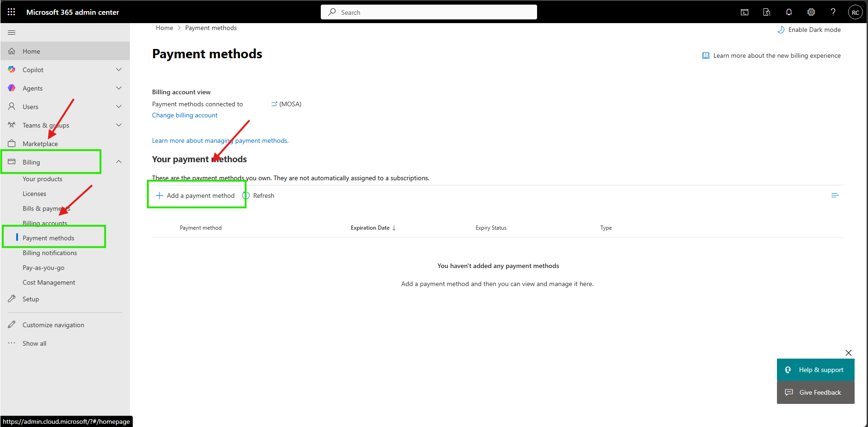Sort by Expiration Date column
Screen dimensions: 868x427
373,228
